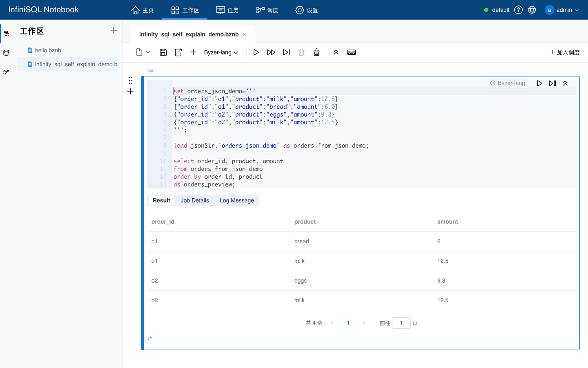Run all cells in the toolbar
Image resolution: width=588 pixels, height=368 pixels.
pyautogui.click(x=271, y=52)
